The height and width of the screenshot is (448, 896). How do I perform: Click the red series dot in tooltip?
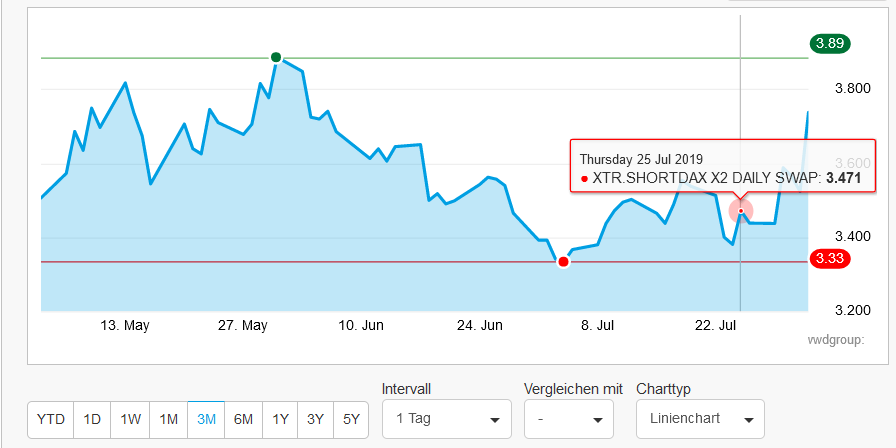(584, 179)
